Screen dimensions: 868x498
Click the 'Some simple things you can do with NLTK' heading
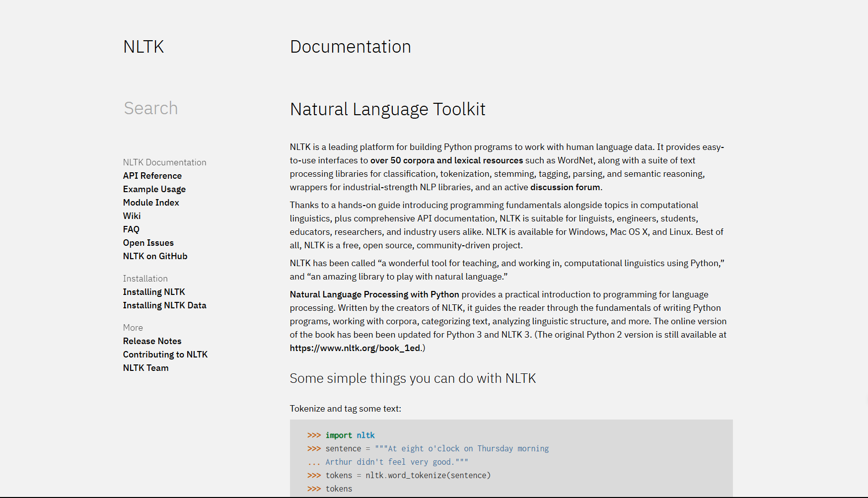click(x=413, y=378)
